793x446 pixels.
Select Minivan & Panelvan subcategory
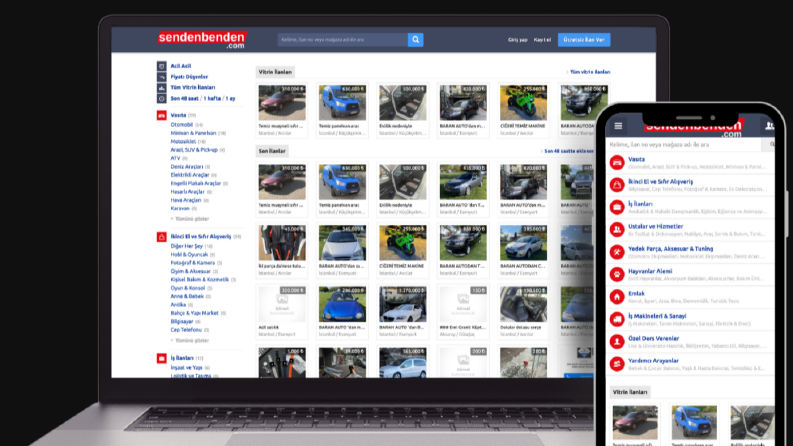(x=193, y=133)
